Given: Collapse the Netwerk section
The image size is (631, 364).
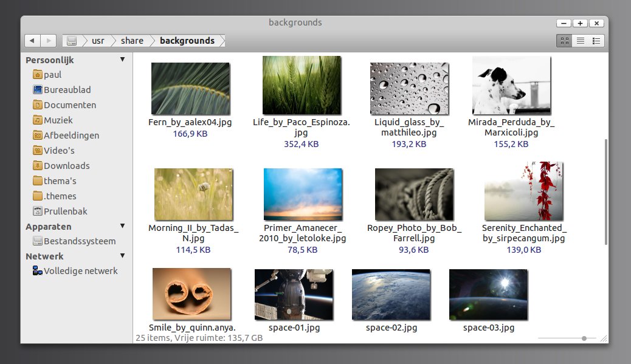Looking at the screenshot, I should click(122, 256).
